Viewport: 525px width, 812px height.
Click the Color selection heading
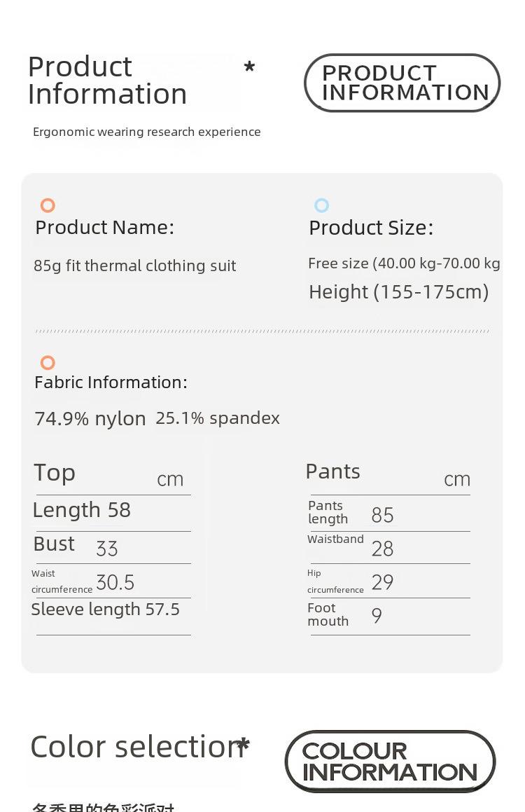coord(137,747)
